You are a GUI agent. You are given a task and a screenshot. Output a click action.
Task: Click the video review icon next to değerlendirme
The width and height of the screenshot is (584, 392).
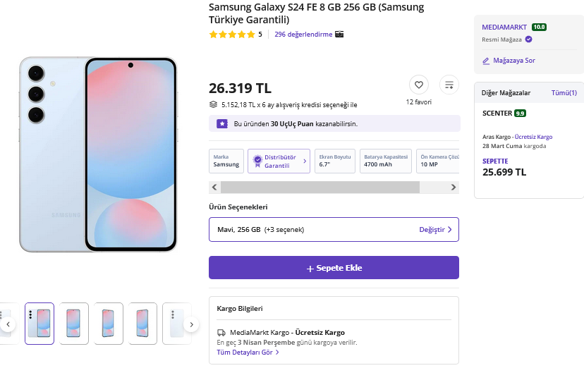(339, 34)
